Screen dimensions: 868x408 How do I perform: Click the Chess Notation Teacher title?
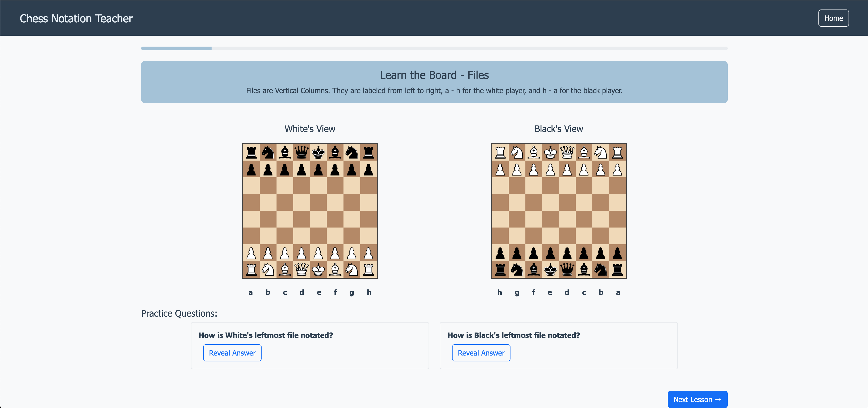[x=76, y=18]
